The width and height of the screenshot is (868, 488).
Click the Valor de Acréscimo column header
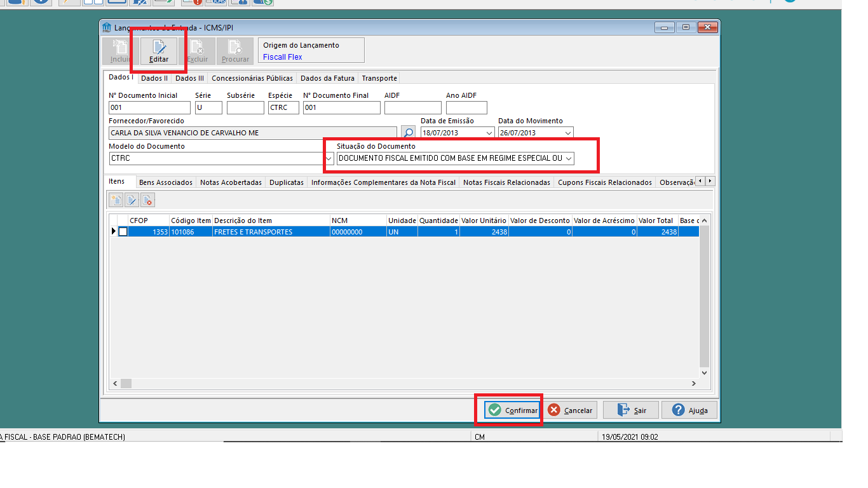point(605,220)
